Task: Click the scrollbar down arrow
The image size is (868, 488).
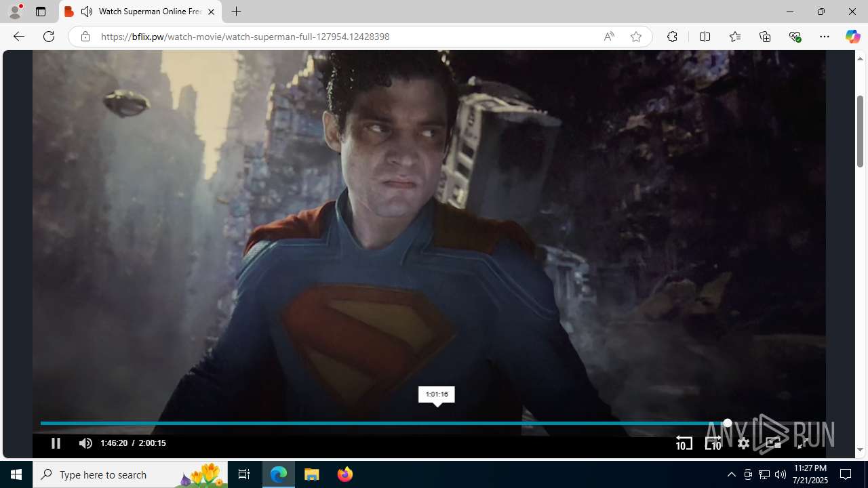Action: pyautogui.click(x=860, y=450)
